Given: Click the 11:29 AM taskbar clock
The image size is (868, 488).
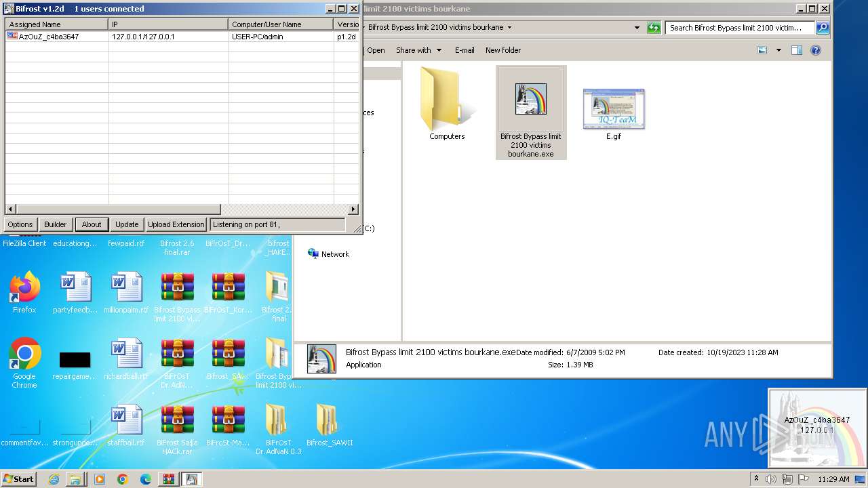Looking at the screenshot, I should (x=833, y=479).
